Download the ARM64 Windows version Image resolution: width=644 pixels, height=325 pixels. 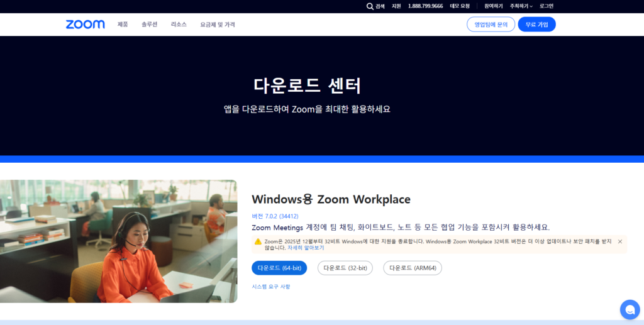click(x=413, y=268)
